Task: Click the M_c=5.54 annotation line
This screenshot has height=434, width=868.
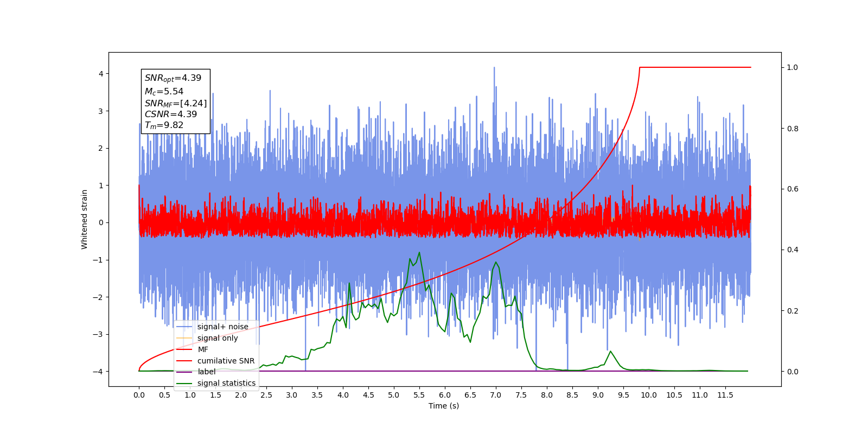Action: [164, 92]
